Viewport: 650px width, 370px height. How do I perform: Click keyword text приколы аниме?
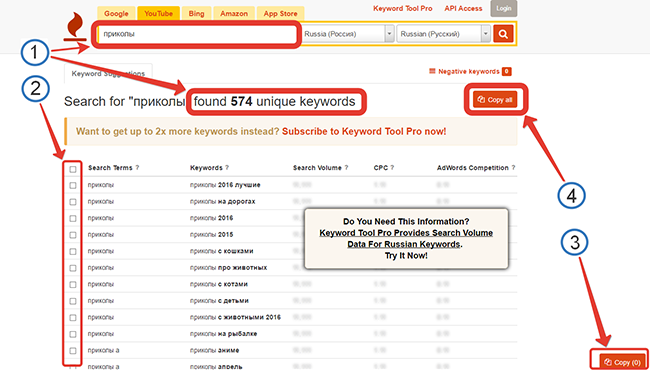214,351
